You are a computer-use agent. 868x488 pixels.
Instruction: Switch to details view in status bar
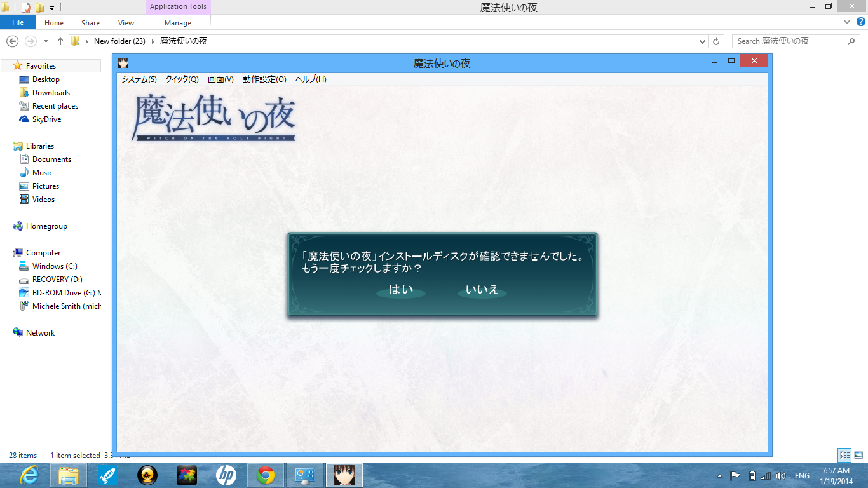(844, 455)
